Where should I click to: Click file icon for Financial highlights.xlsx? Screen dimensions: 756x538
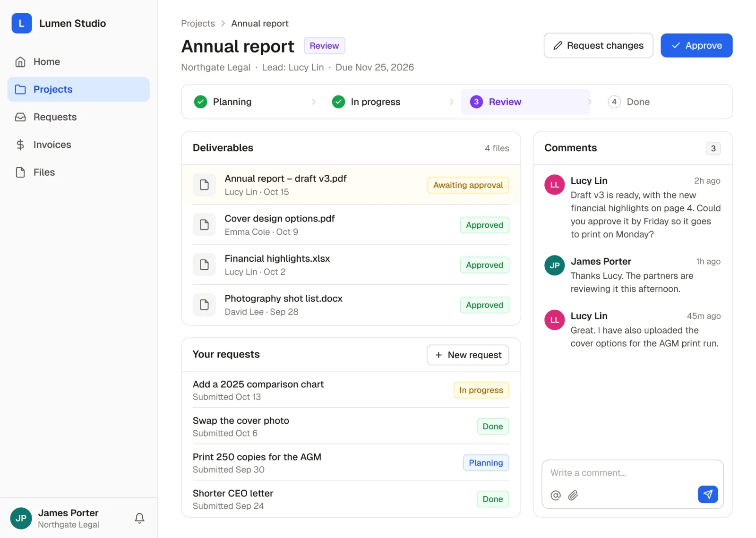coord(204,265)
